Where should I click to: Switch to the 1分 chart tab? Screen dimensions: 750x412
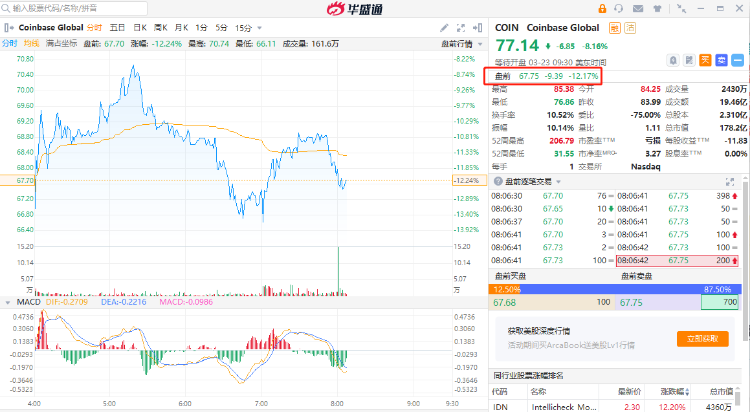click(x=201, y=28)
